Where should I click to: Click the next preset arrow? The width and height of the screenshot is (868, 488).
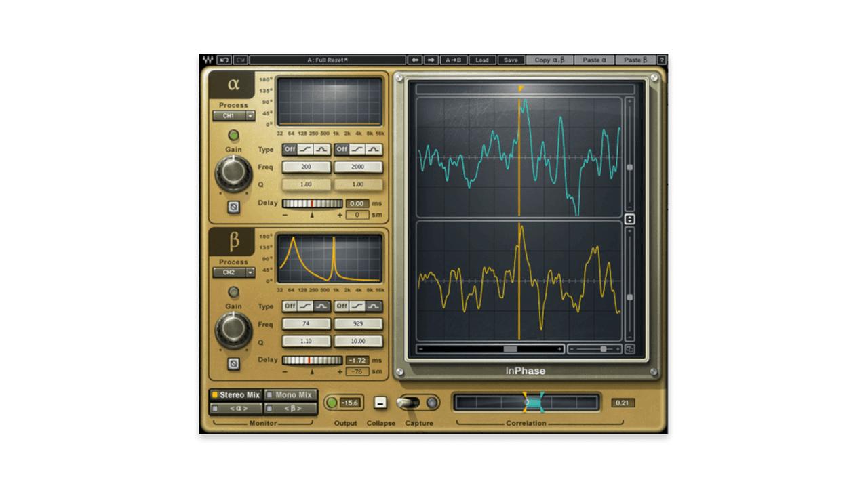[x=431, y=60]
